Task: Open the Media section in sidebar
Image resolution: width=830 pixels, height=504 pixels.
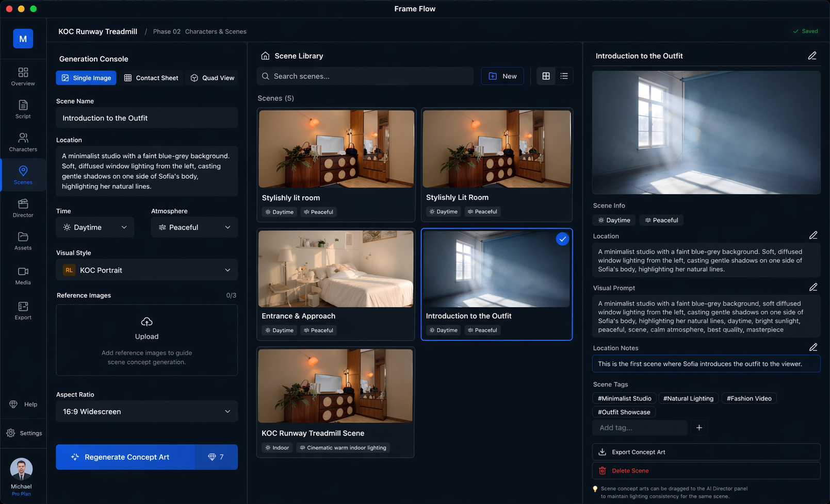Action: (x=23, y=276)
